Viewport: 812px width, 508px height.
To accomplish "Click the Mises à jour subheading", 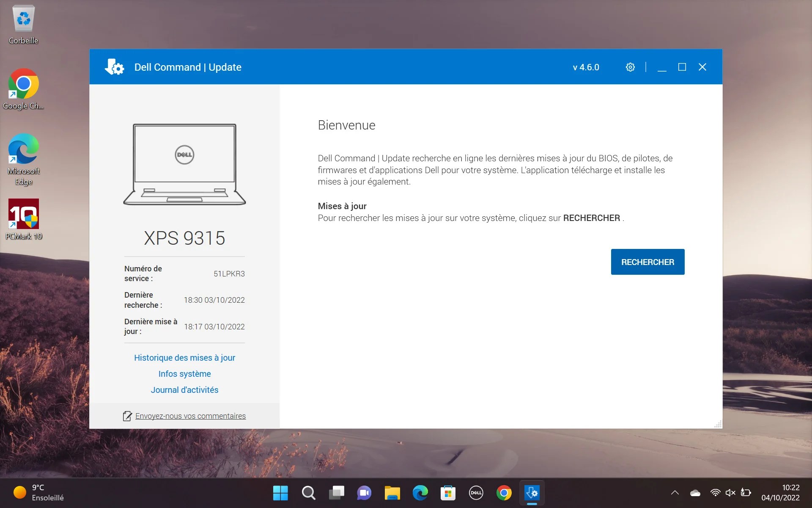I will [x=342, y=206].
